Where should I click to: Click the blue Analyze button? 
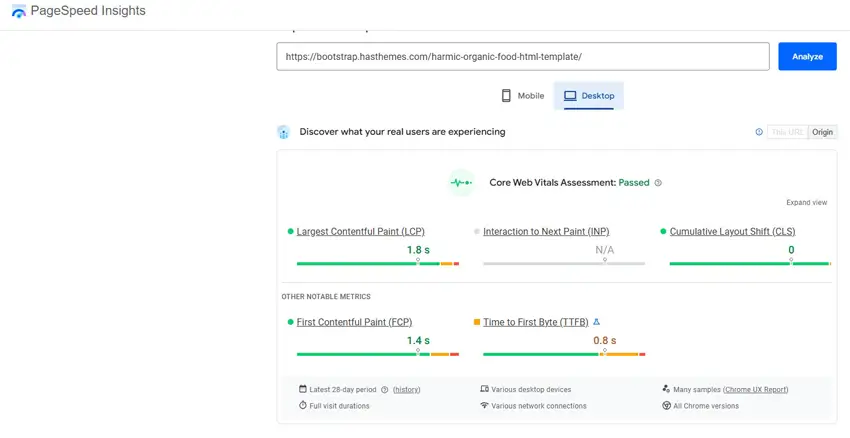pos(807,56)
